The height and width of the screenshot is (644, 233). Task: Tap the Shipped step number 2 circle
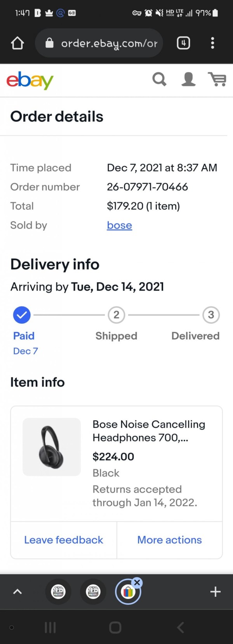coord(116,315)
